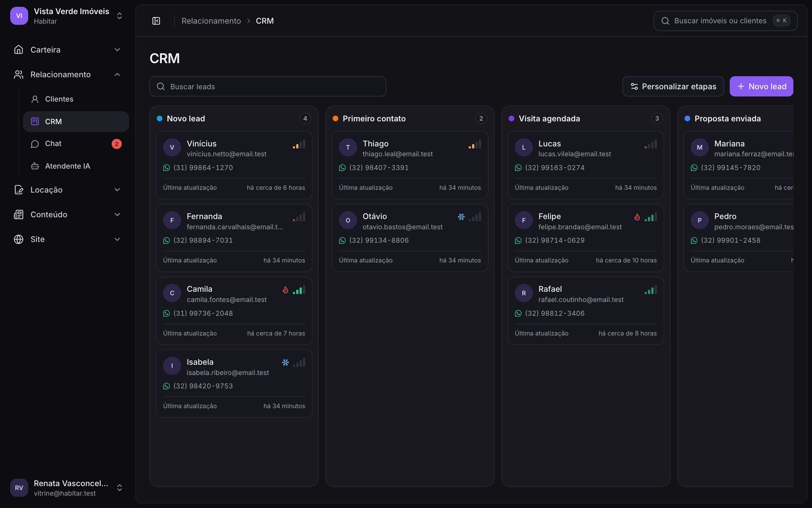The height and width of the screenshot is (508, 812).
Task: Open the Clientes person icon
Action: coord(35,99)
